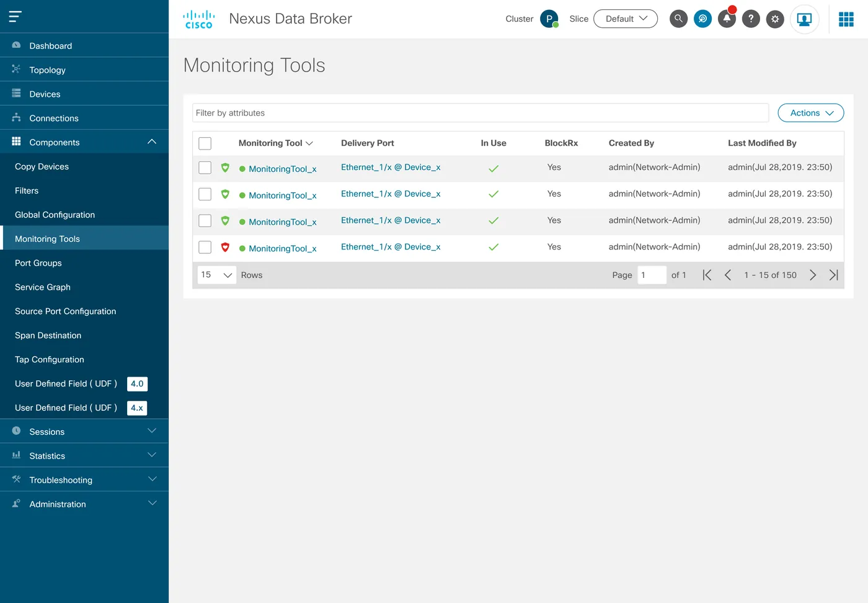Open the third row Ethernet_1/x @ Device_x link
868x603 pixels.
point(391,220)
